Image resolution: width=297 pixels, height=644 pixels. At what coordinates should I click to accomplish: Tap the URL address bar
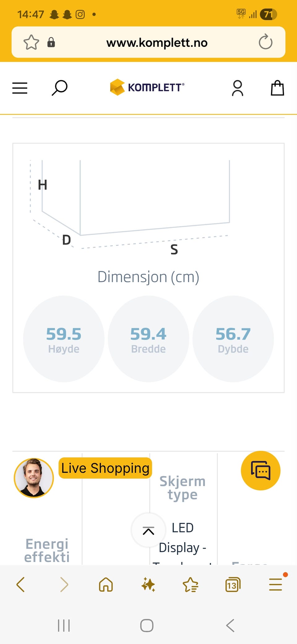coord(157,42)
